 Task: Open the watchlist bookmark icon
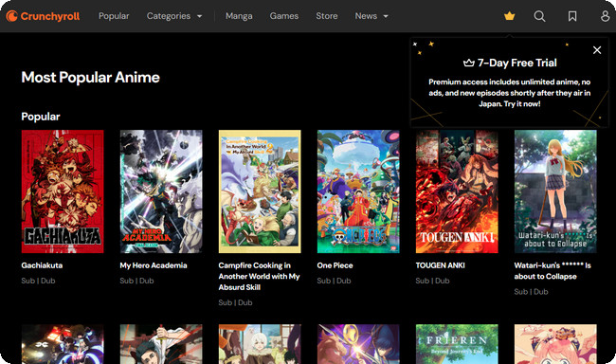[x=572, y=16]
